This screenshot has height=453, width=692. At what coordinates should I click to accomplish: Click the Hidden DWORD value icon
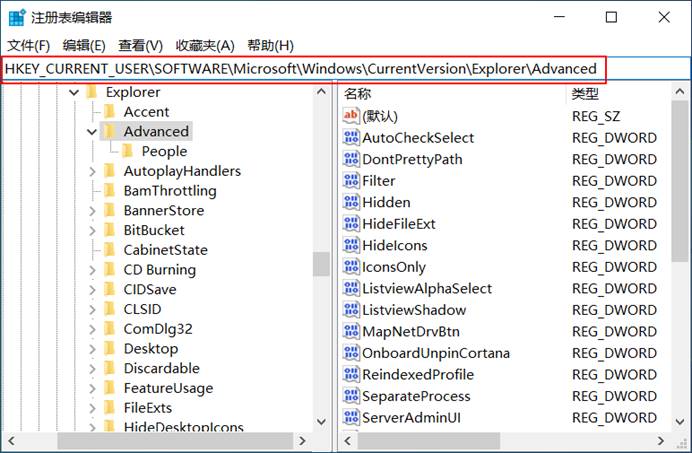click(350, 202)
